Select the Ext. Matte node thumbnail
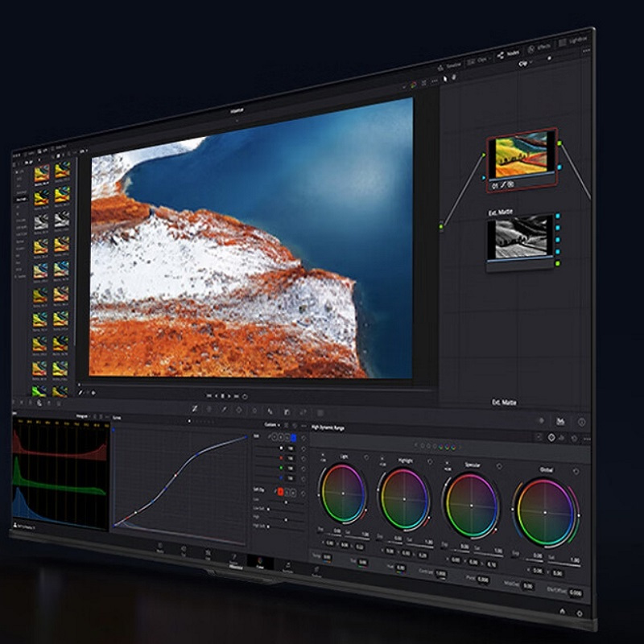 (x=520, y=237)
